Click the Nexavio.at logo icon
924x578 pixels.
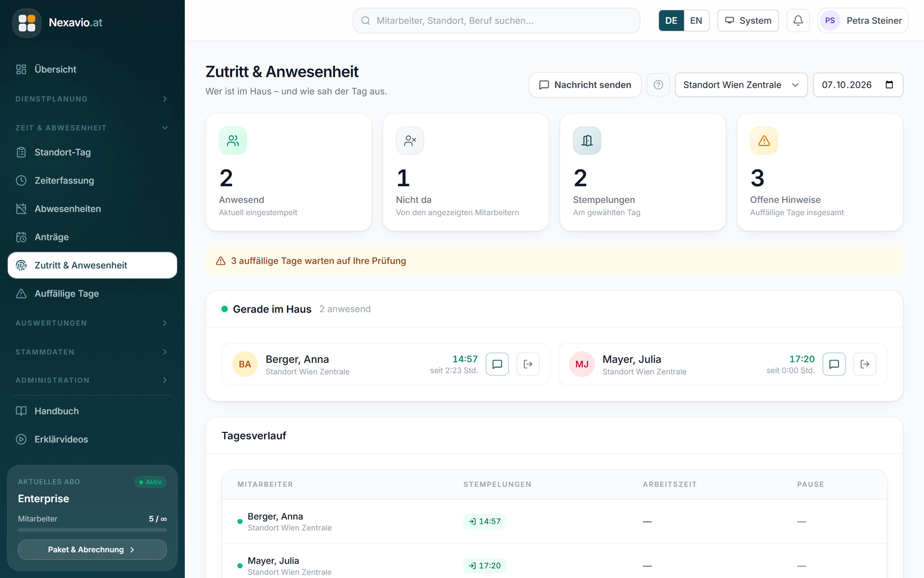click(27, 23)
